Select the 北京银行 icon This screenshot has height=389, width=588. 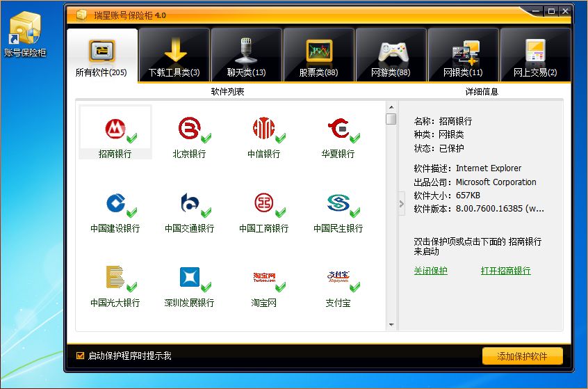(x=189, y=129)
